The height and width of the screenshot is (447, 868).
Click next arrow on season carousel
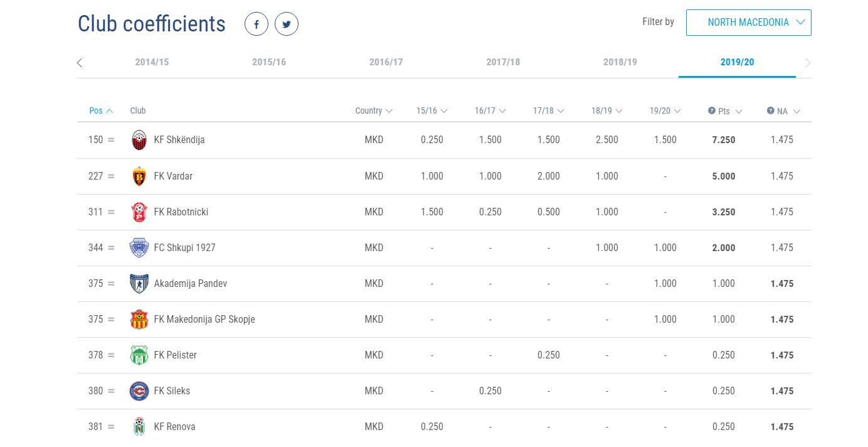[x=808, y=63]
